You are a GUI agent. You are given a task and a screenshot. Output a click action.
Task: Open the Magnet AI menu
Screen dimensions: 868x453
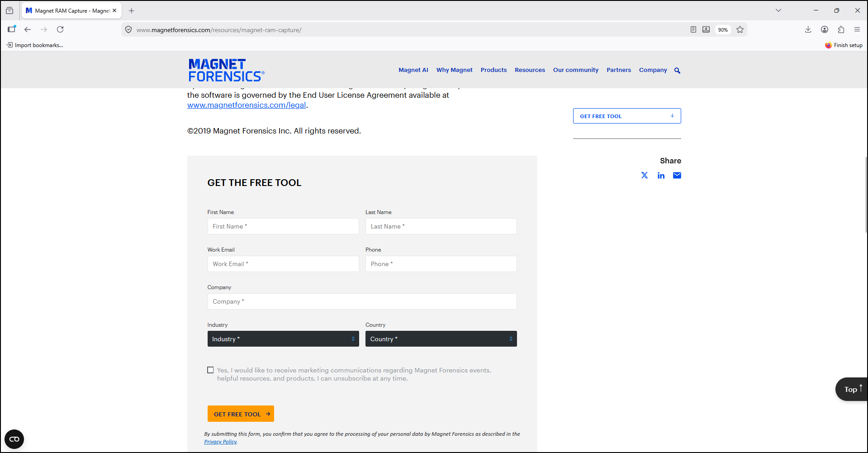click(413, 70)
